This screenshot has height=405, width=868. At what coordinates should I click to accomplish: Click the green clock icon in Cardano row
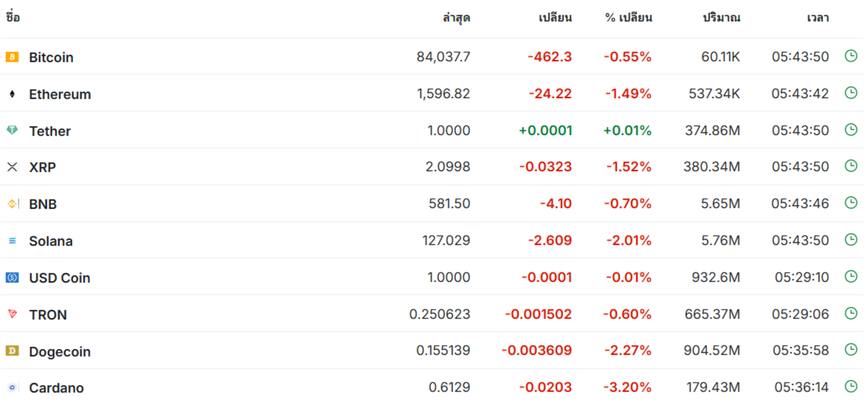point(850,387)
